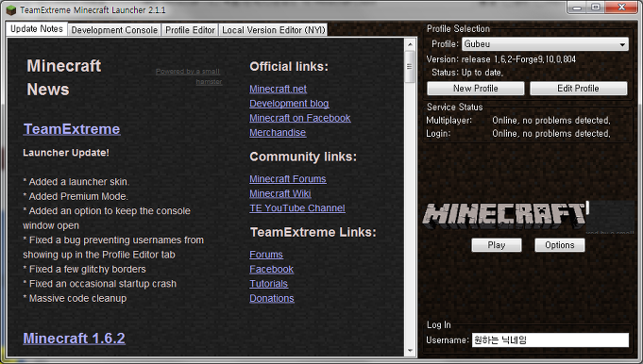
Task: Click the Minecraft grass block title bar icon
Action: pos(11,10)
